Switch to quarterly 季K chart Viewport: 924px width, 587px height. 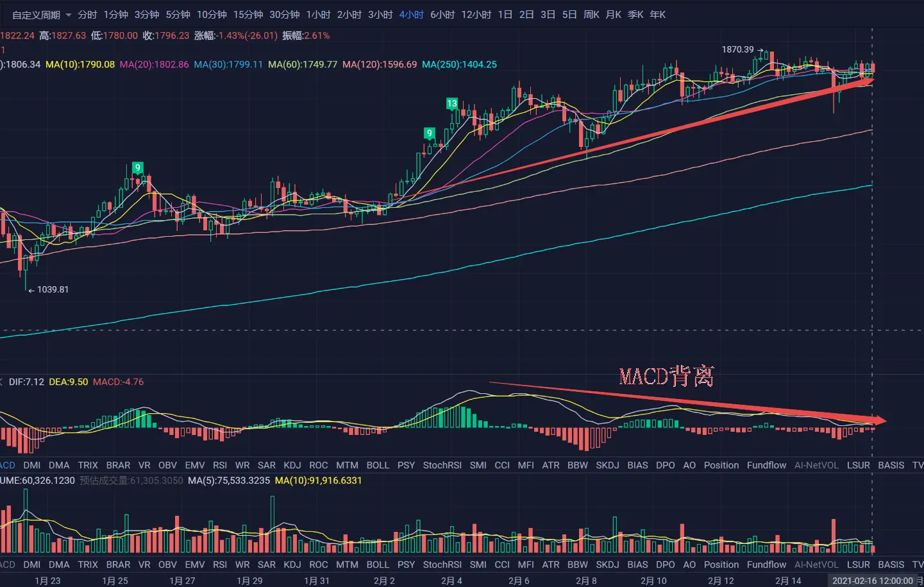pos(635,15)
